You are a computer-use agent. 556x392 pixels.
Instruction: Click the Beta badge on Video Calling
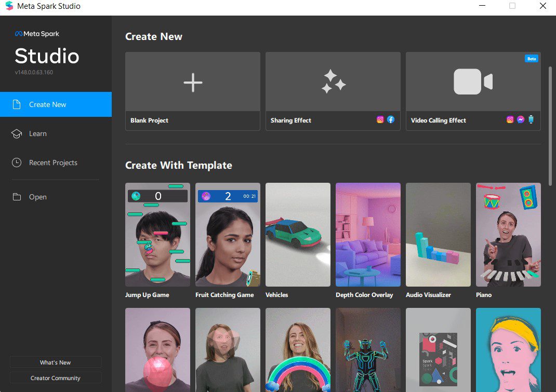[x=532, y=59]
